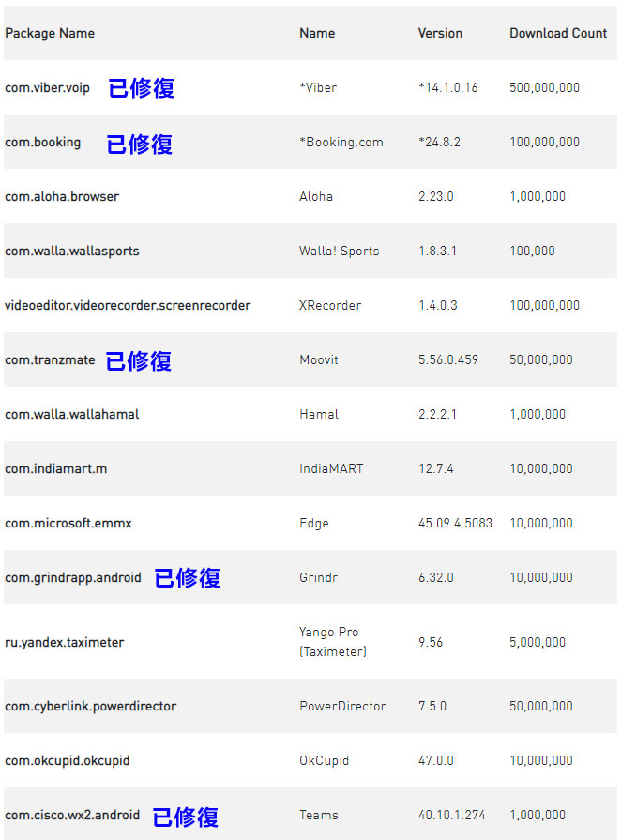621x840 pixels.
Task: Click the com.booking package entry
Action: coord(43,142)
